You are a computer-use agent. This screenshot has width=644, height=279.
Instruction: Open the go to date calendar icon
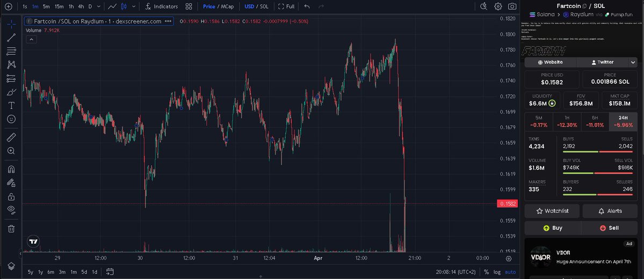click(x=110, y=271)
